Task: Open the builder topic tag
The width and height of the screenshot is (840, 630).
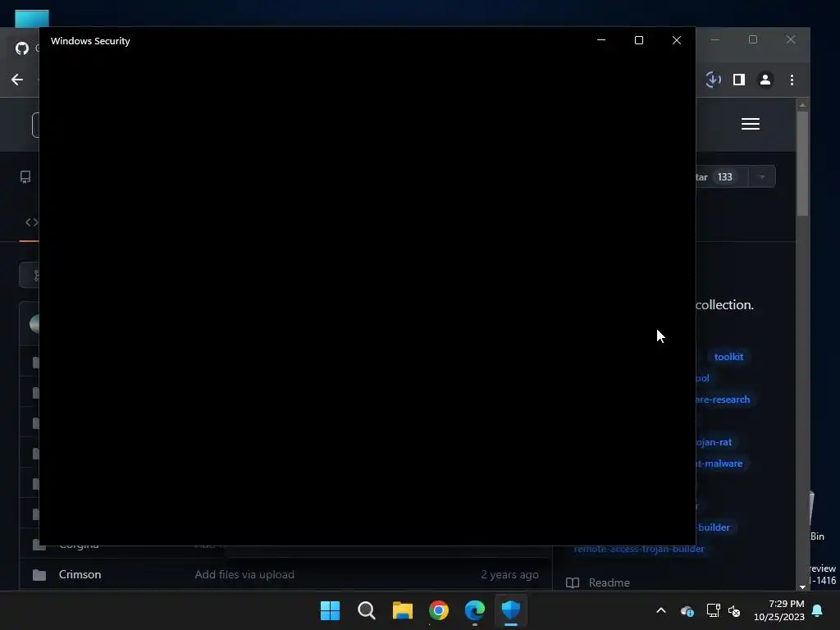Action: point(714,527)
